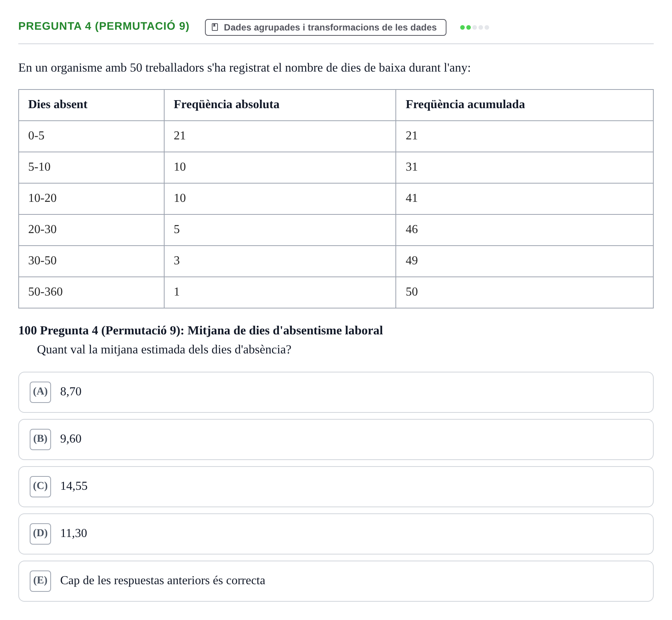The image size is (672, 620).
Task: Click the '5-10' interval cell
Action: coord(91,168)
